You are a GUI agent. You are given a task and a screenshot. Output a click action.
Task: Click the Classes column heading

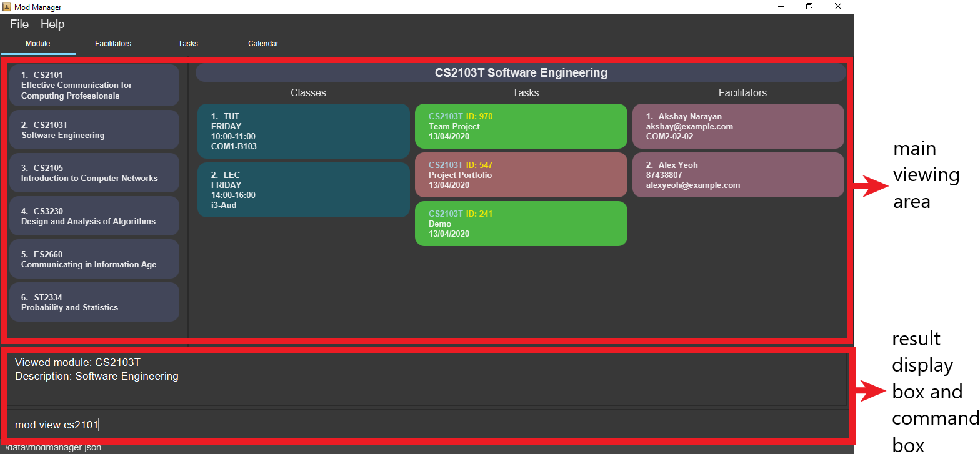pyautogui.click(x=308, y=92)
